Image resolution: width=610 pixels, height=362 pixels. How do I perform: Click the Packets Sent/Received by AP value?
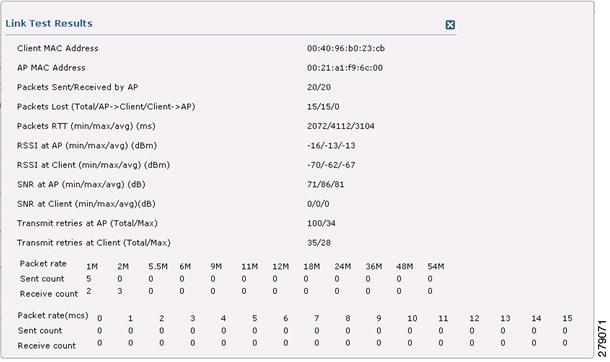[x=319, y=87]
